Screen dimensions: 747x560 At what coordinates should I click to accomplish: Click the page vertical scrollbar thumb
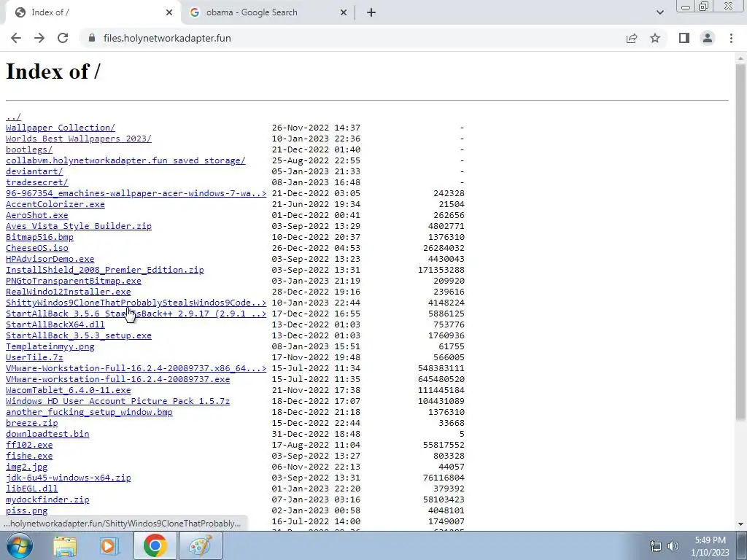[740, 241]
